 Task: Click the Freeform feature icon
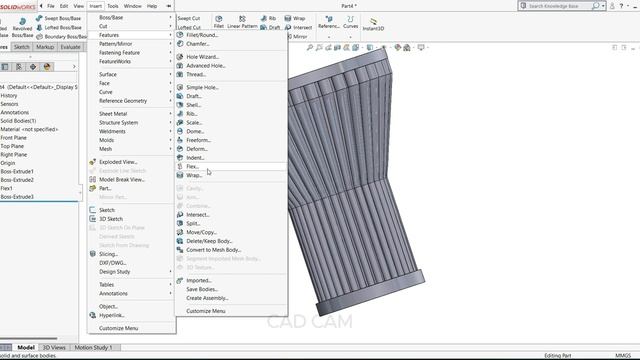[180, 140]
